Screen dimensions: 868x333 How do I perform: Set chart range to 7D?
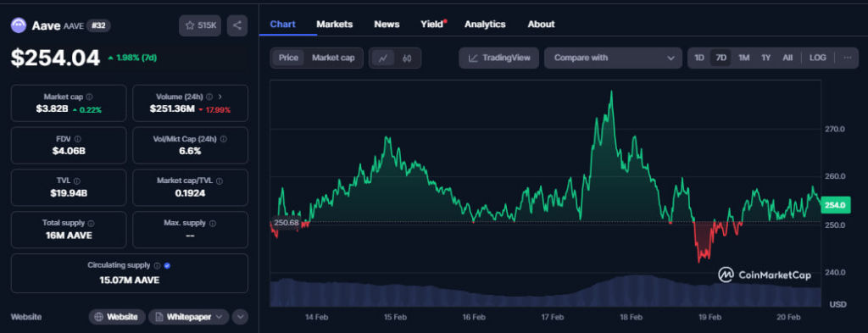click(721, 58)
